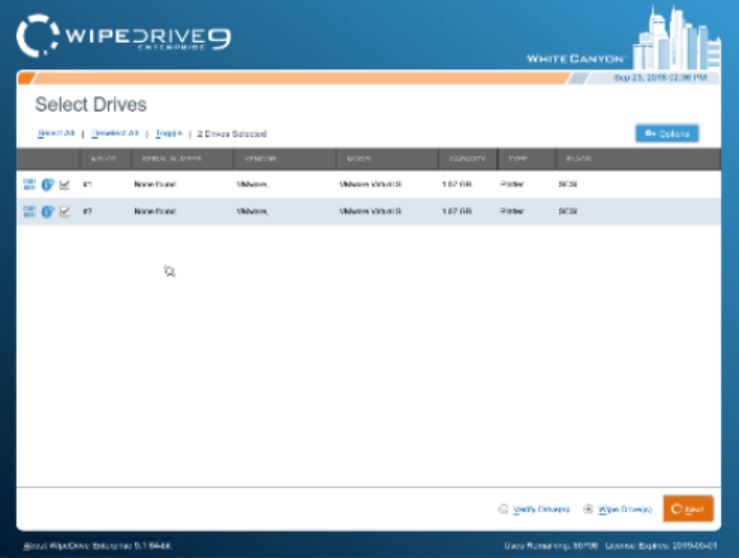Image resolution: width=739 pixels, height=558 pixels.
Task: Toggle the selection checkbox in second drive row
Action: tap(65, 211)
